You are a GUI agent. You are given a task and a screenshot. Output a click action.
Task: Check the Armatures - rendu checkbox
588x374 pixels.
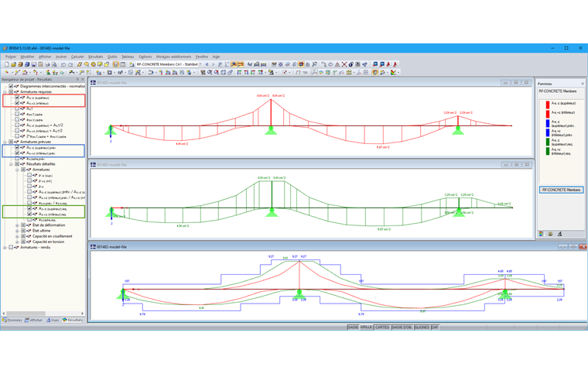point(11,247)
